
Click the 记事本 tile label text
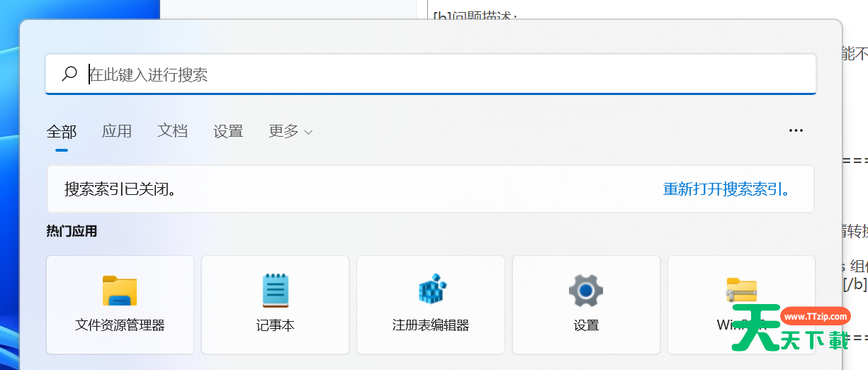[275, 325]
